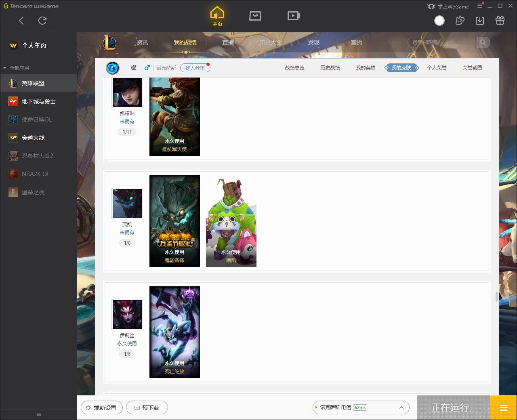Expand the 诺克萨斯 电信 server dropdown
The height and width of the screenshot is (420, 517).
pyautogui.click(x=361, y=407)
